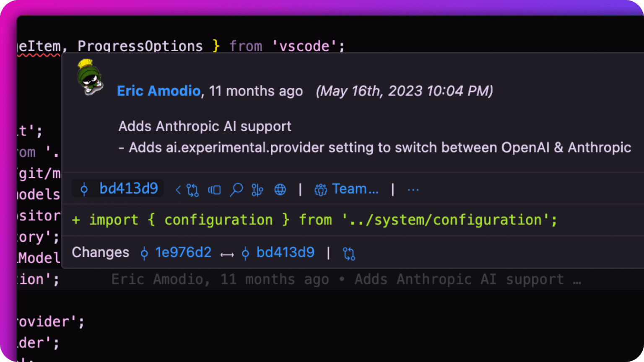Show commit in graph via branch icon
Image resolution: width=644 pixels, height=362 pixels.
[x=257, y=190]
